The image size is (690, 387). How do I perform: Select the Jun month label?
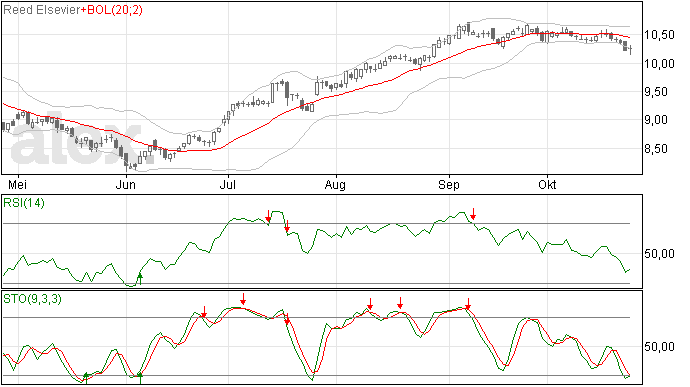point(126,184)
